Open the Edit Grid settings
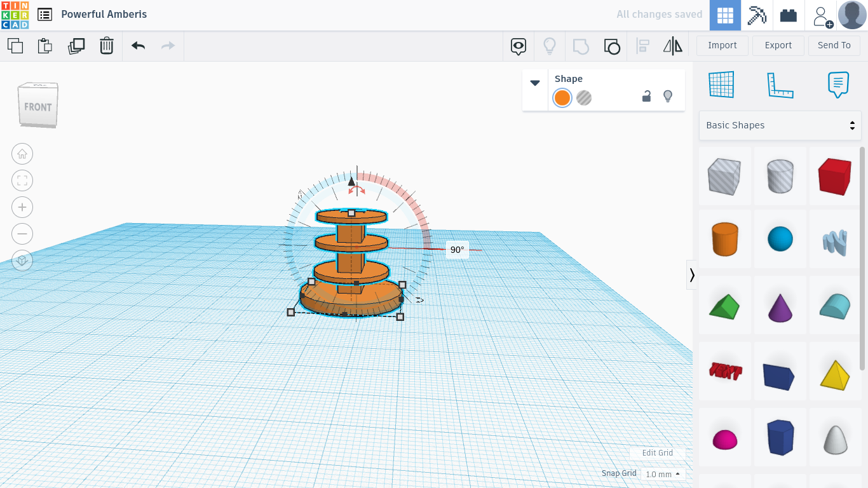Viewport: 868px width, 488px height. click(658, 453)
